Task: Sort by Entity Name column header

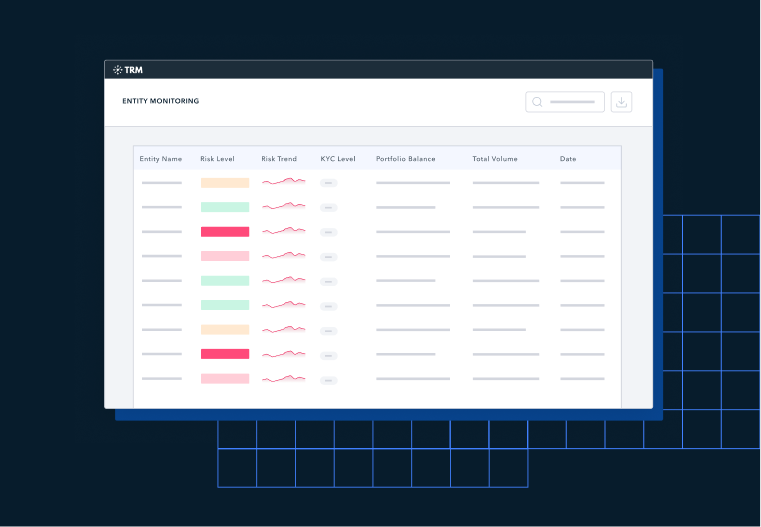Action: click(161, 159)
